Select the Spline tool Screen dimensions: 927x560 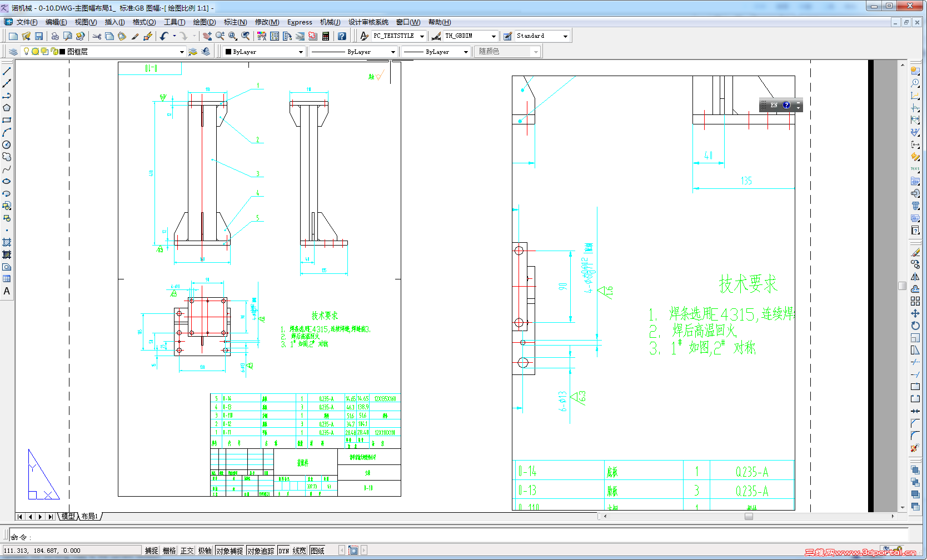[7, 169]
